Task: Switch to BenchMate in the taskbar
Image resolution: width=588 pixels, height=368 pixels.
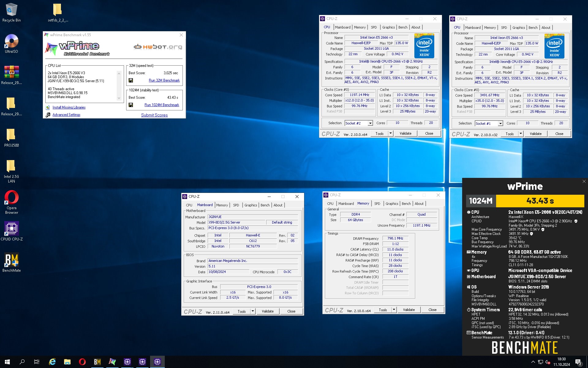Action: coord(97,362)
